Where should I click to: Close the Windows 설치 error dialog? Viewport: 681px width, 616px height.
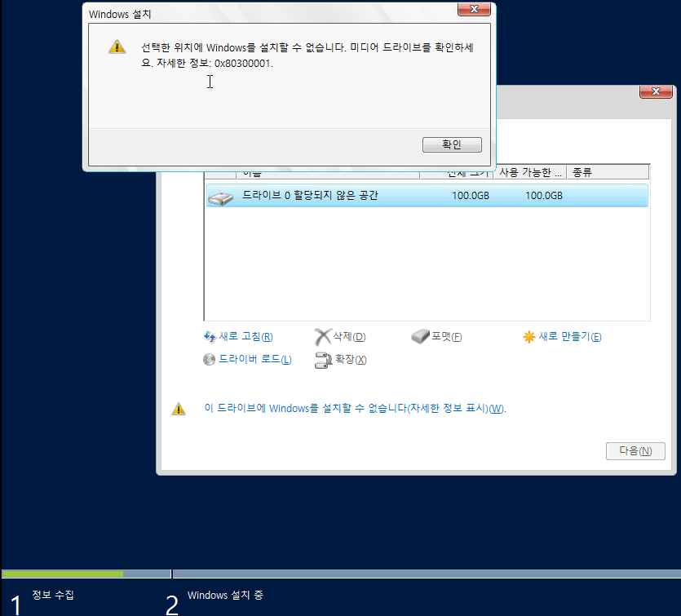475,9
